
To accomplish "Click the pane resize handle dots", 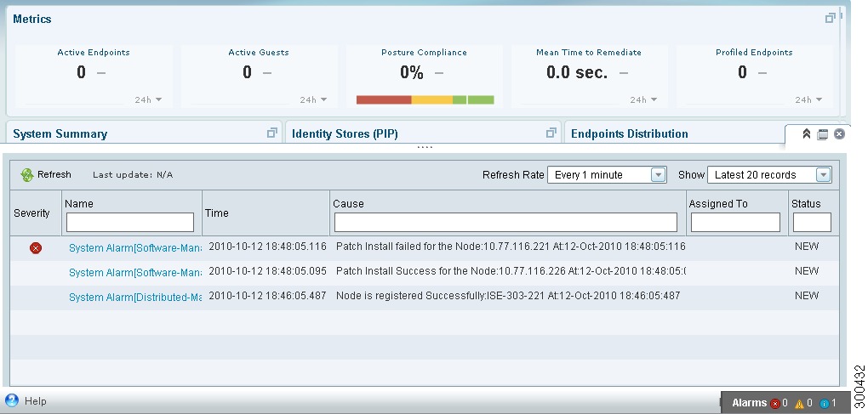I will coord(425,147).
